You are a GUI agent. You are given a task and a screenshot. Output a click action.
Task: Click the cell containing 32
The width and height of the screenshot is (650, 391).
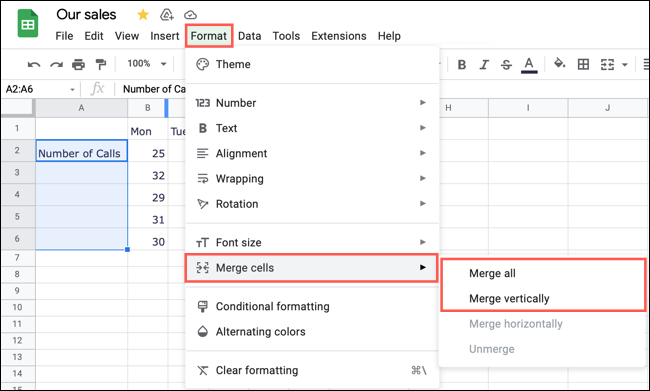point(148,173)
